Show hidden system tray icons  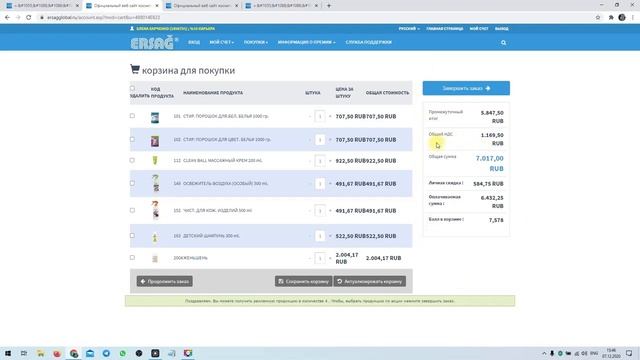(544, 353)
